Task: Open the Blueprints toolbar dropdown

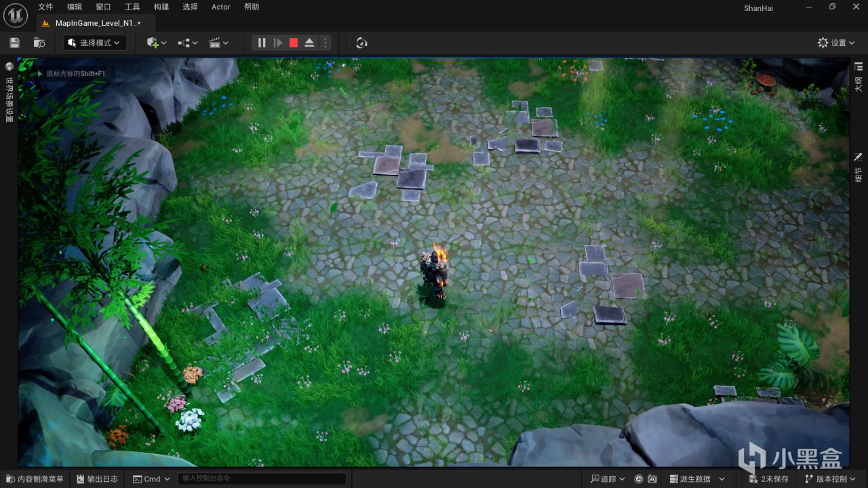Action: [x=188, y=43]
